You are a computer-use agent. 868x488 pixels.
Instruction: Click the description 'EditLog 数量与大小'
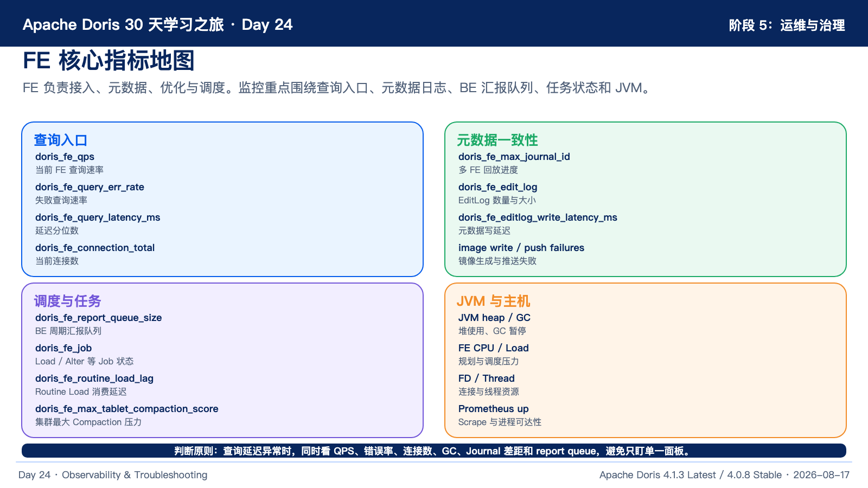pos(497,201)
